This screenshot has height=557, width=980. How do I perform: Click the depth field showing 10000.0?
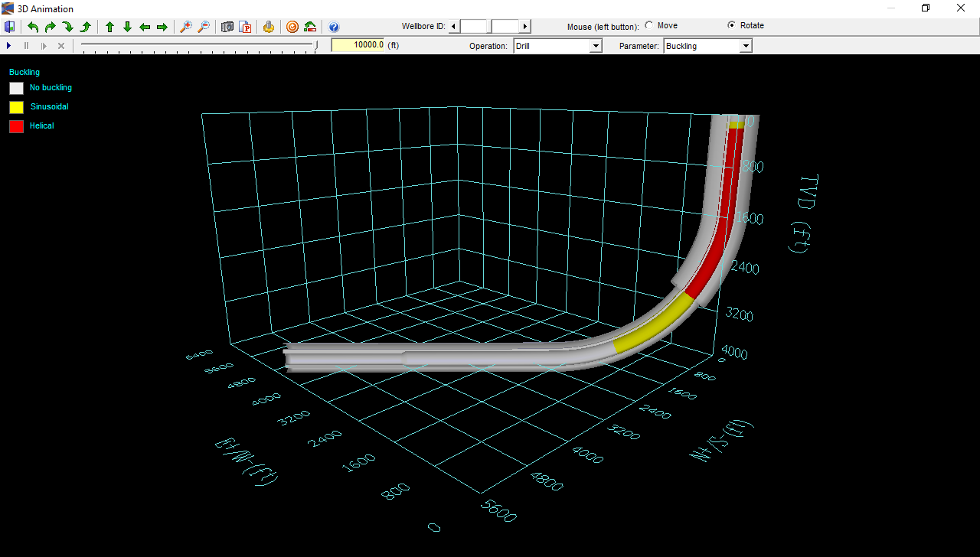[x=358, y=45]
